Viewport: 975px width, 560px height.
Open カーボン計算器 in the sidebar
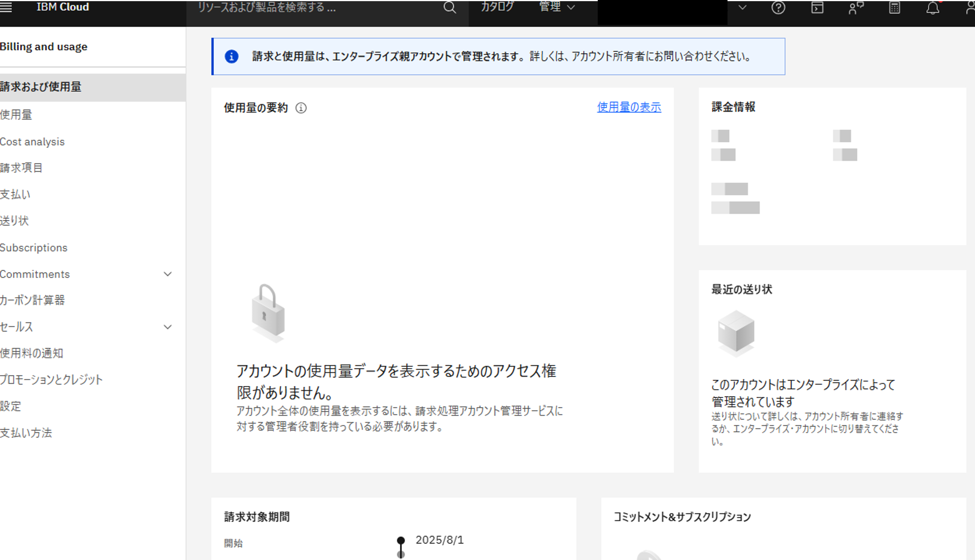pyautogui.click(x=32, y=300)
